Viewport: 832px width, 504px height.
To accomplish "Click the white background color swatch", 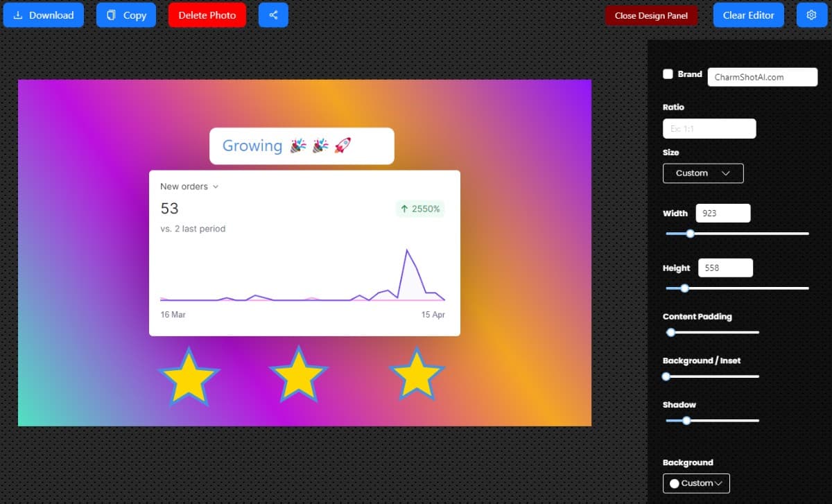I will click(x=674, y=483).
